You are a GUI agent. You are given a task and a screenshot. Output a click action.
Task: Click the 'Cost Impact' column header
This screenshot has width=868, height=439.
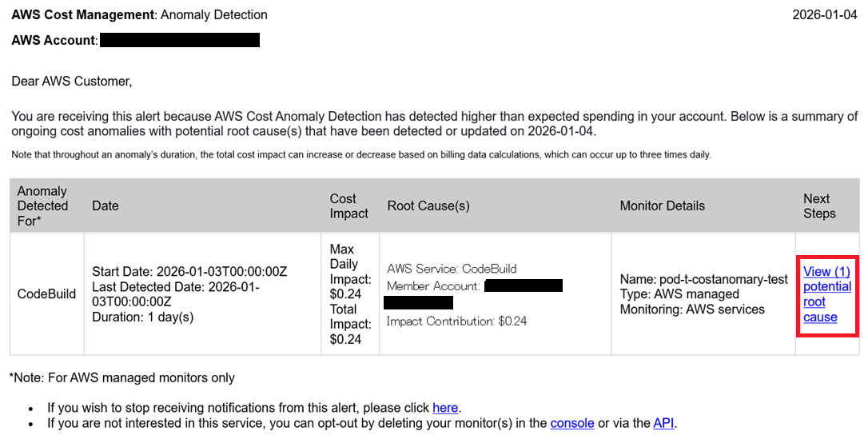point(349,206)
